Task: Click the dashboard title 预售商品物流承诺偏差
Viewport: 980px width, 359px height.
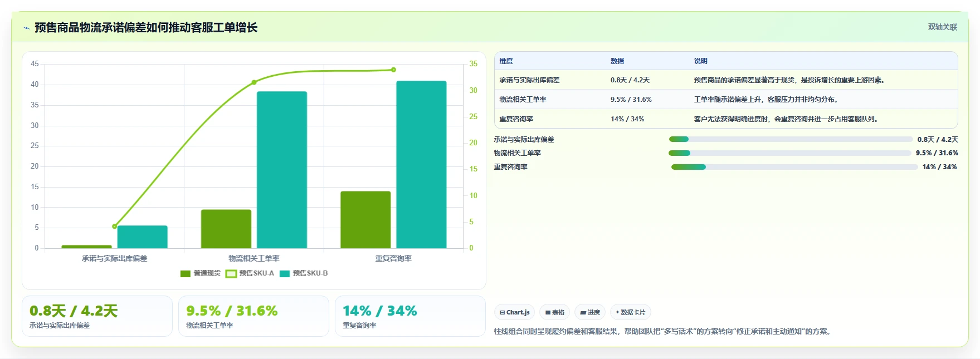Action: coord(90,27)
